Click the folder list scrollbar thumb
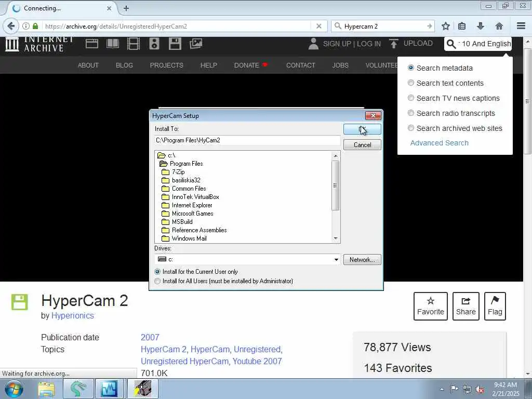The image size is (532, 399). 335,185
